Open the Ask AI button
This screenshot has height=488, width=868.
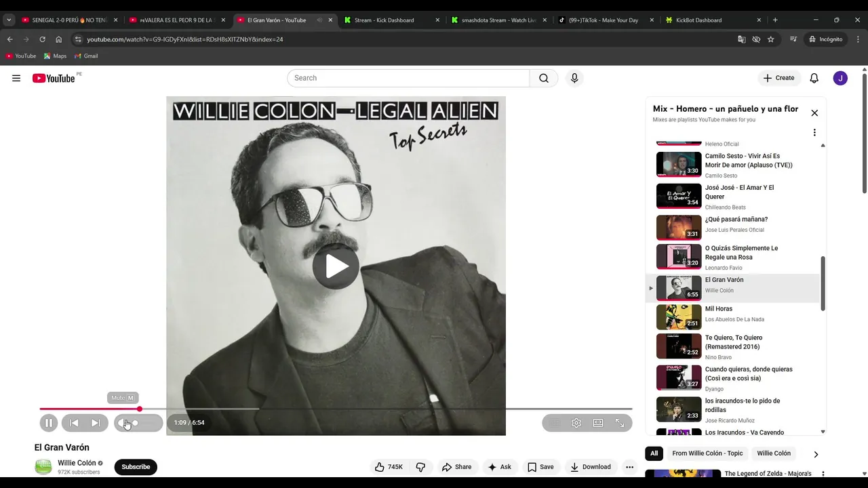pyautogui.click(x=499, y=467)
